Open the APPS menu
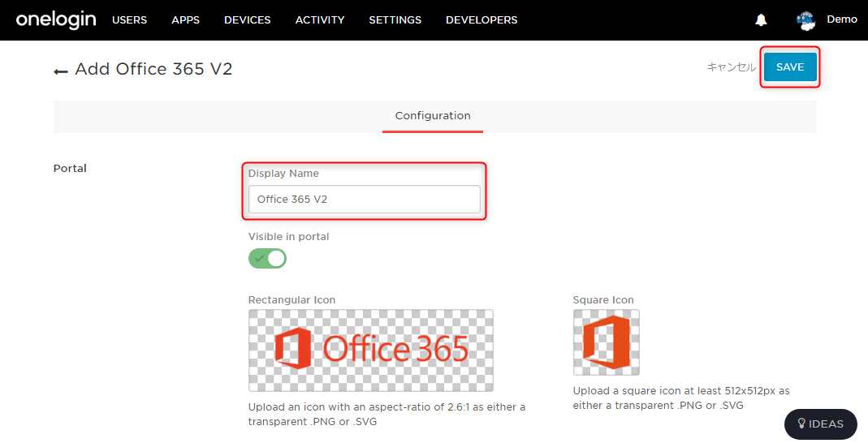 click(x=185, y=20)
